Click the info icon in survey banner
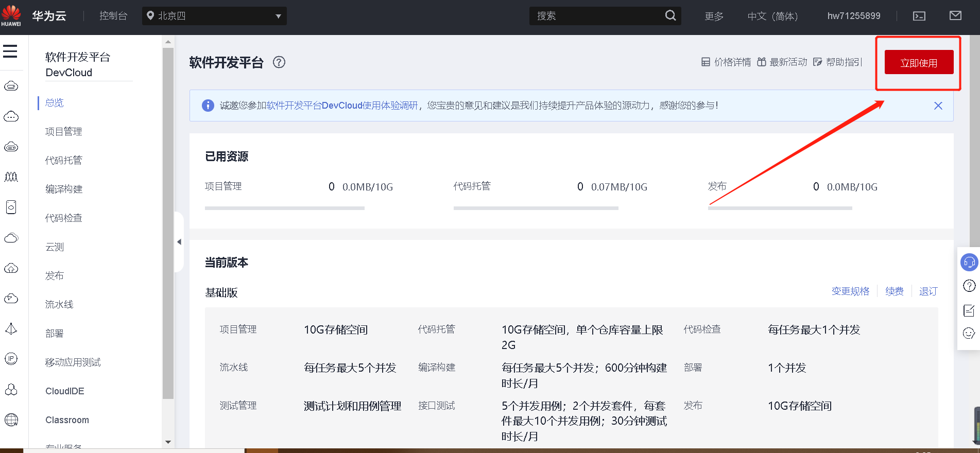The height and width of the screenshot is (453, 980). point(208,106)
